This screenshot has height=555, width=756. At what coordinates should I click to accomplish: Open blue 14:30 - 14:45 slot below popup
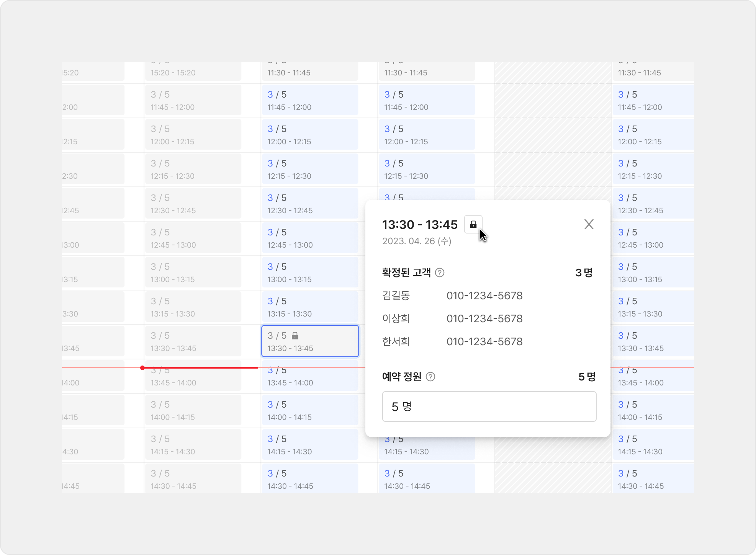pos(426,479)
